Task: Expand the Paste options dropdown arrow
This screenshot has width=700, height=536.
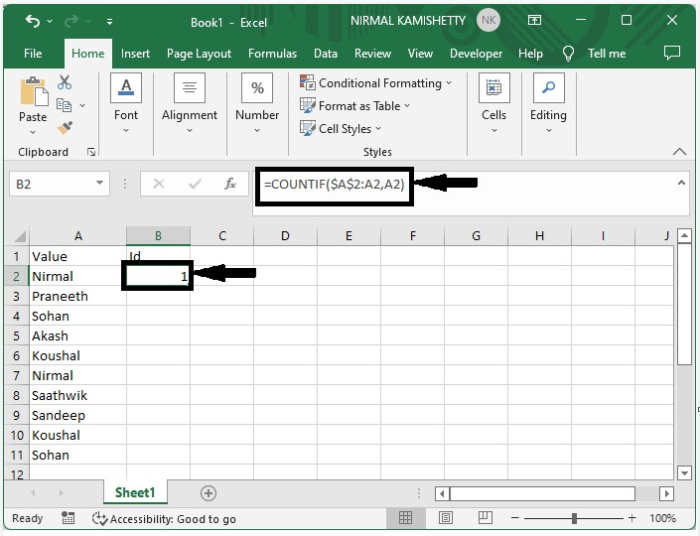Action: point(33,132)
